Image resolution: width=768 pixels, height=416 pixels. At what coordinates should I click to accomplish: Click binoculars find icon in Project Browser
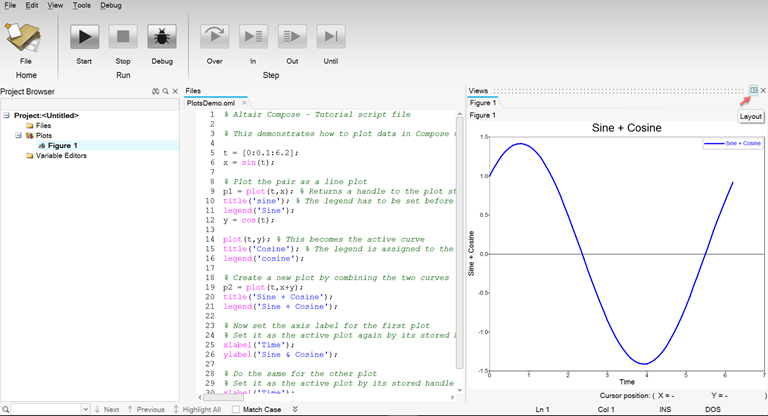click(x=155, y=91)
